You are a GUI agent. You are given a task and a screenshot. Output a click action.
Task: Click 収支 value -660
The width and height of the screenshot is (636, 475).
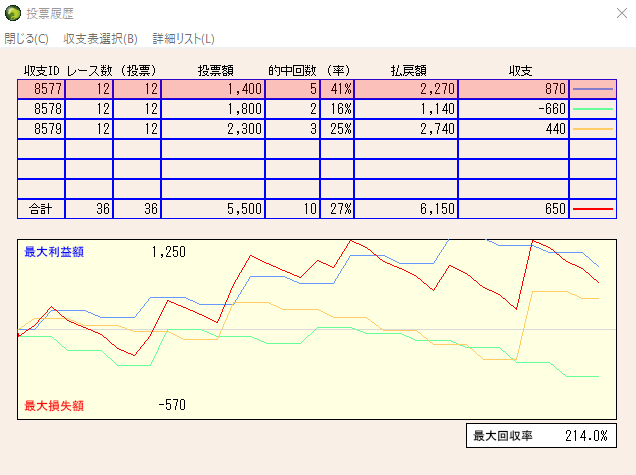coord(552,109)
